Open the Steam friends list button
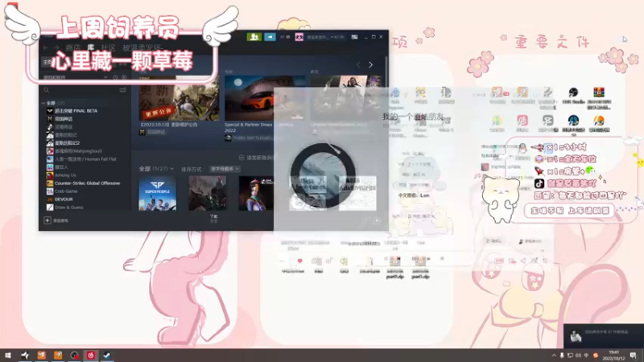This screenshot has width=644, height=362. click(254, 37)
